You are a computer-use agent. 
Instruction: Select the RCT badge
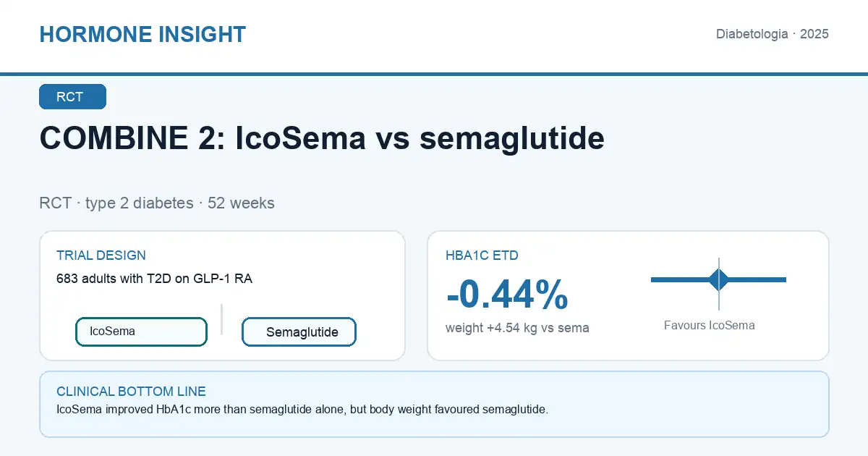[x=72, y=97]
